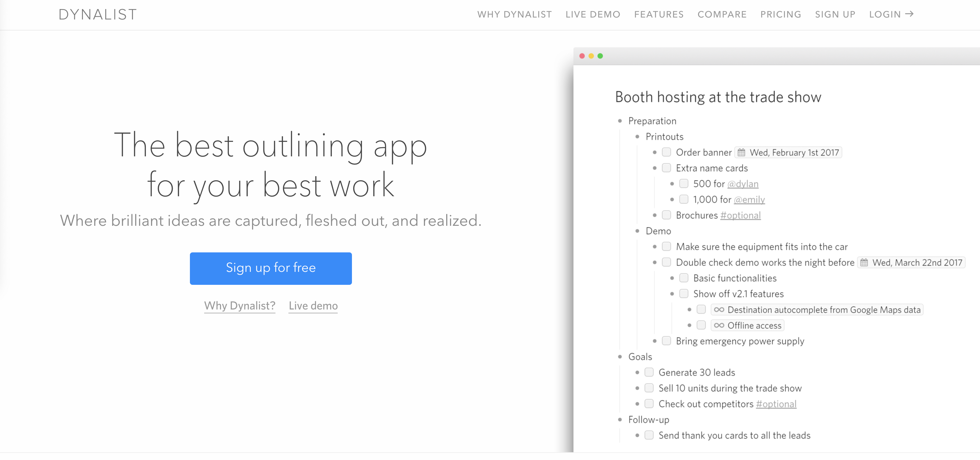Check off Bring emergency power supply
The height and width of the screenshot is (460, 980).
click(666, 341)
